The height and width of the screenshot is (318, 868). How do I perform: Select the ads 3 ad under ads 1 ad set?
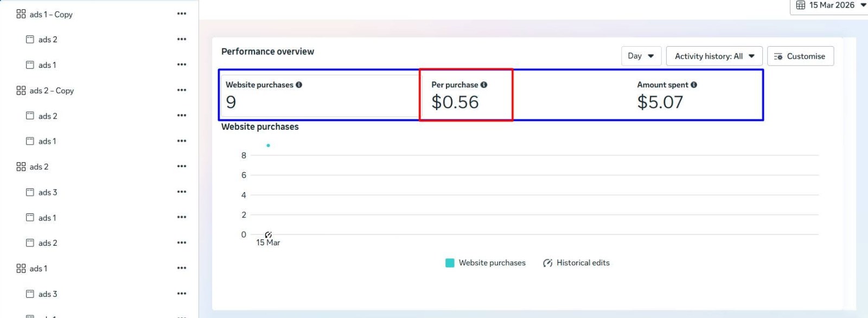(48, 294)
